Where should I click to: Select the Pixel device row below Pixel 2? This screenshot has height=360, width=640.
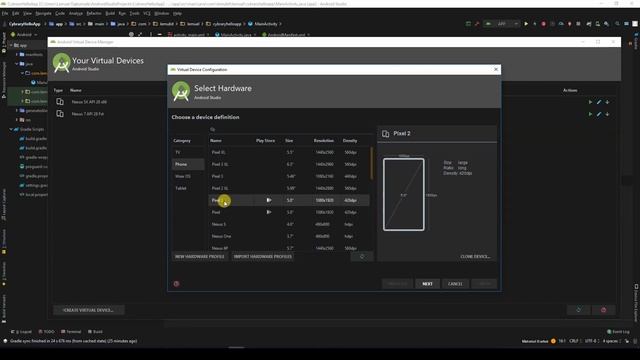tap(289, 212)
